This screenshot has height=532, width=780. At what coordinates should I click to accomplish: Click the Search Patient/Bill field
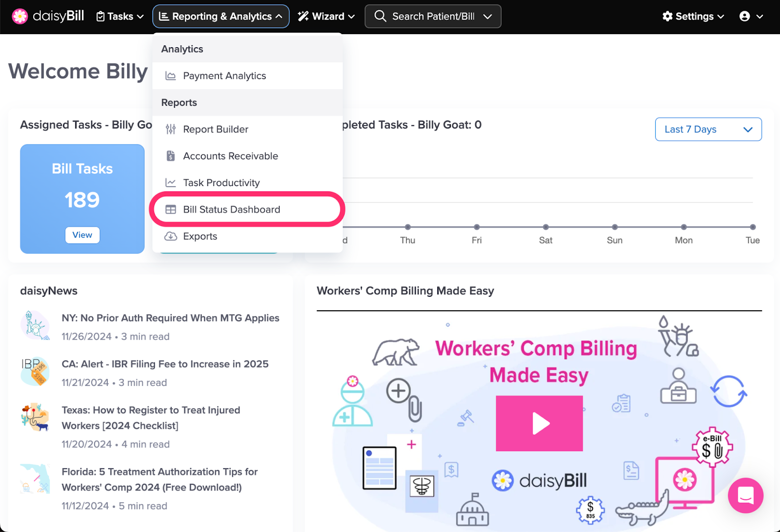[433, 17]
